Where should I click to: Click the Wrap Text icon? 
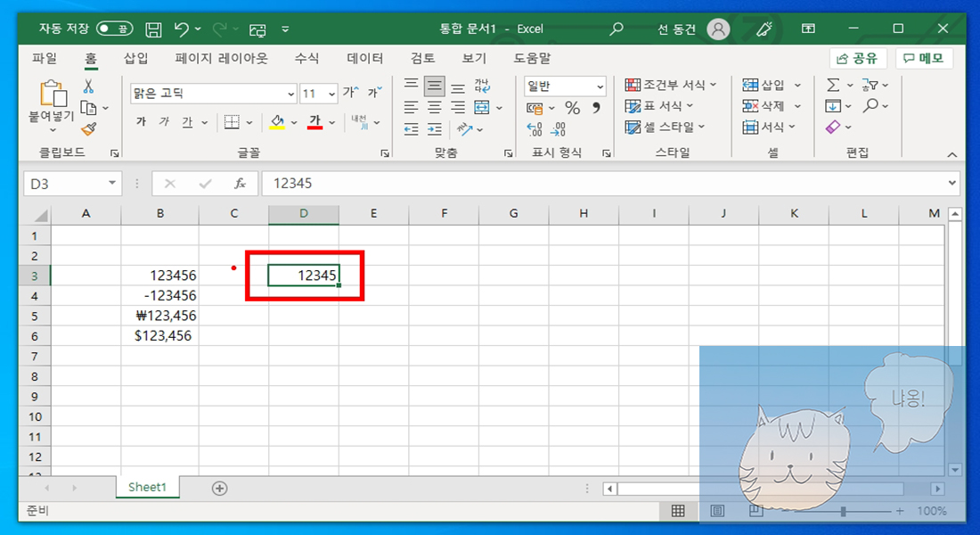(482, 86)
